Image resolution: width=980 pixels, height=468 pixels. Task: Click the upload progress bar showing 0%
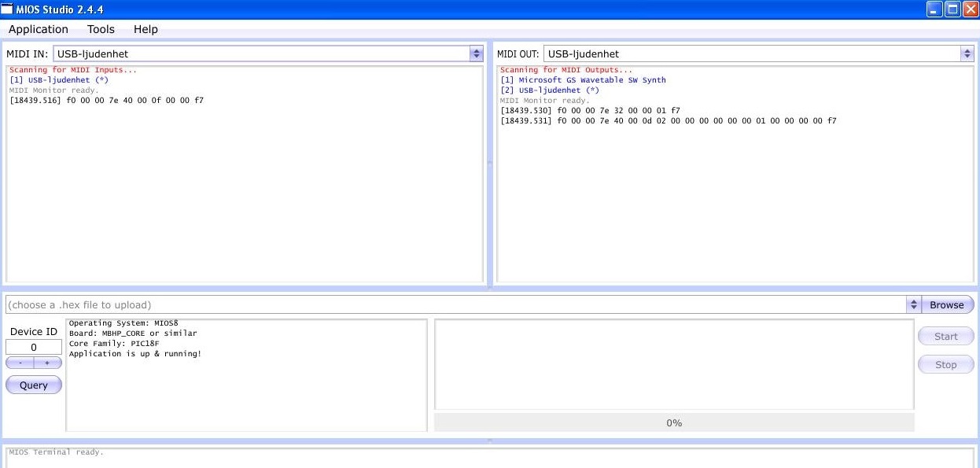pyautogui.click(x=674, y=422)
